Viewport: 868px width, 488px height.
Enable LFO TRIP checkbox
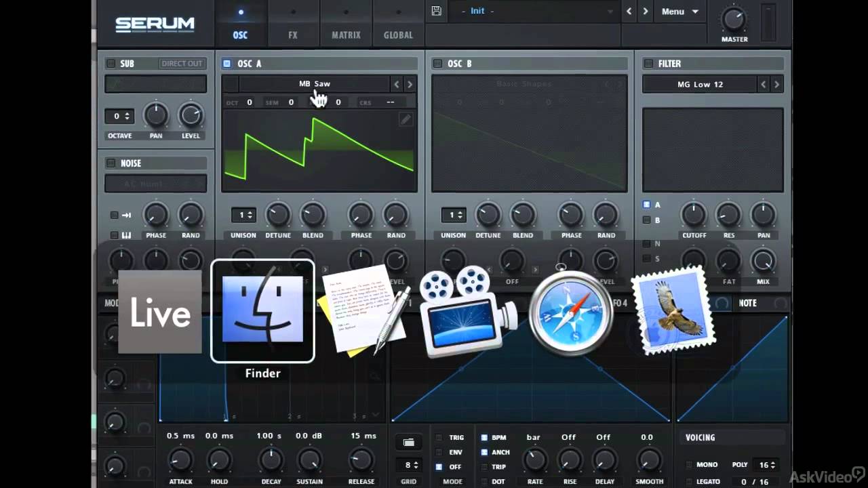484,467
